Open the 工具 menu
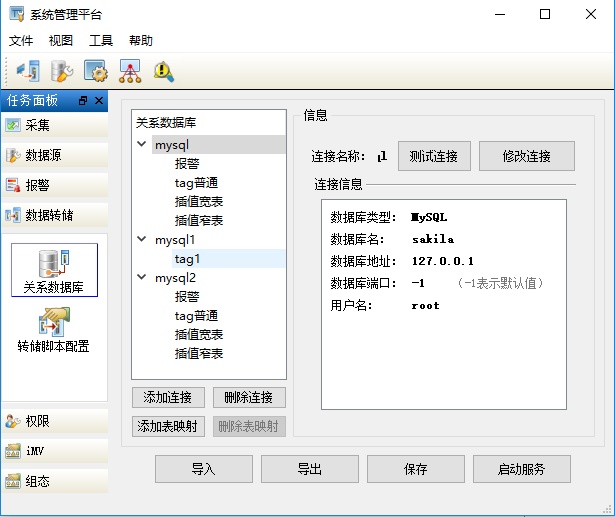 tap(101, 41)
